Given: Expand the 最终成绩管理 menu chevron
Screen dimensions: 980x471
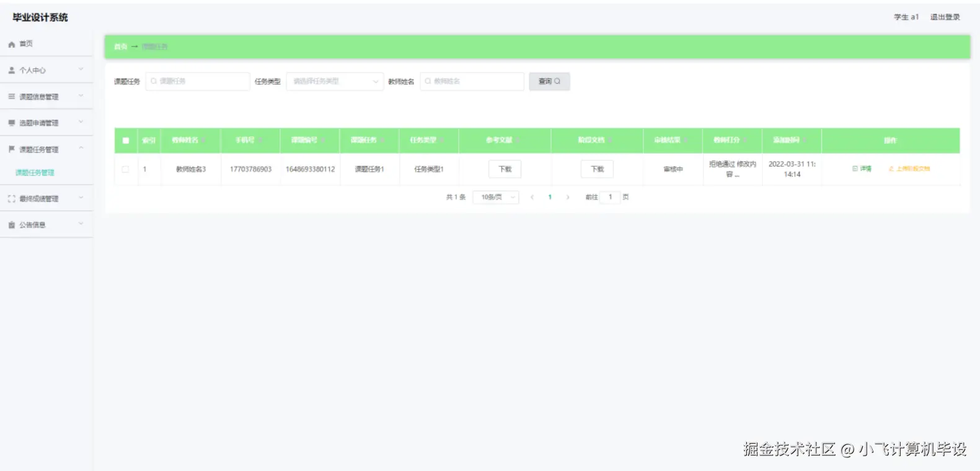Looking at the screenshot, I should click(x=81, y=198).
